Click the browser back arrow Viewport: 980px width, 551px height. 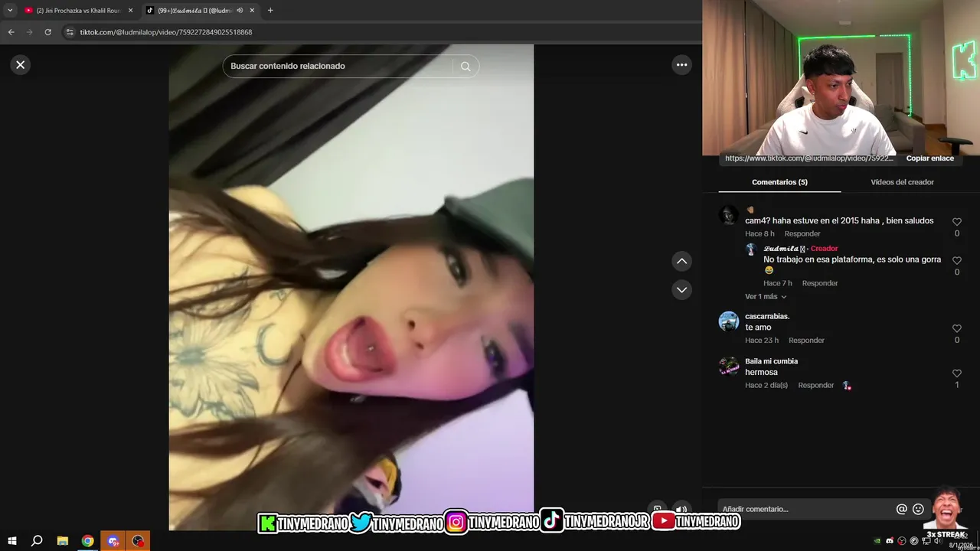tap(11, 32)
